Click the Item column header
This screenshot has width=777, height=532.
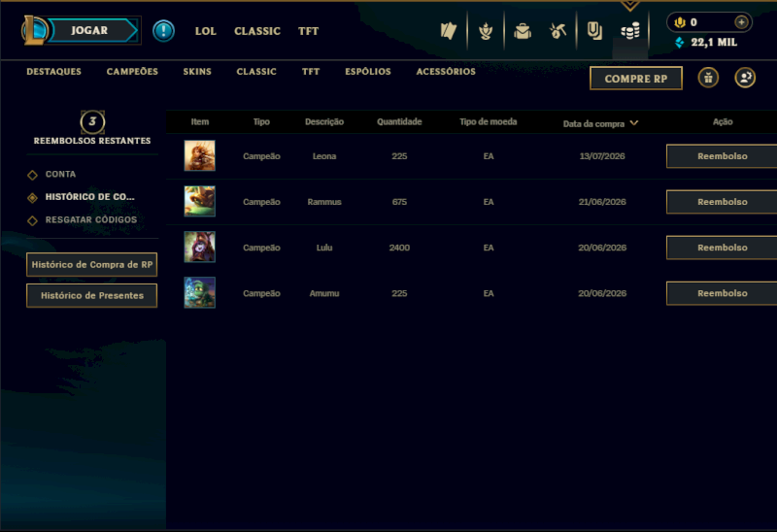coord(200,122)
